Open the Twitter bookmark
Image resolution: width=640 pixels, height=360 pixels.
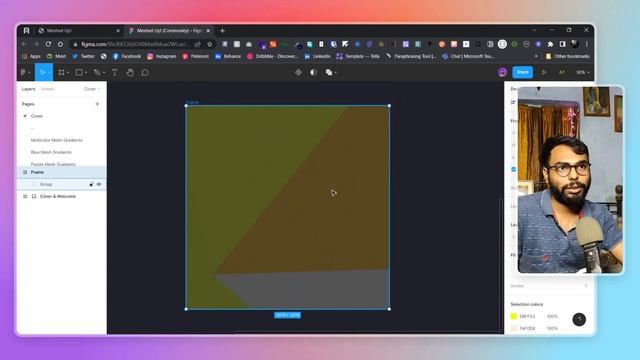click(x=83, y=56)
